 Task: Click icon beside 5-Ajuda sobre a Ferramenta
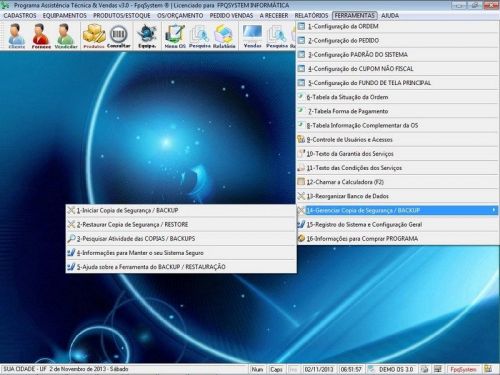click(x=71, y=267)
